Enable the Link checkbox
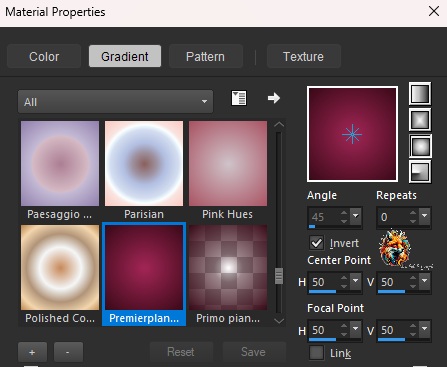The image size is (447, 367). coord(316,353)
